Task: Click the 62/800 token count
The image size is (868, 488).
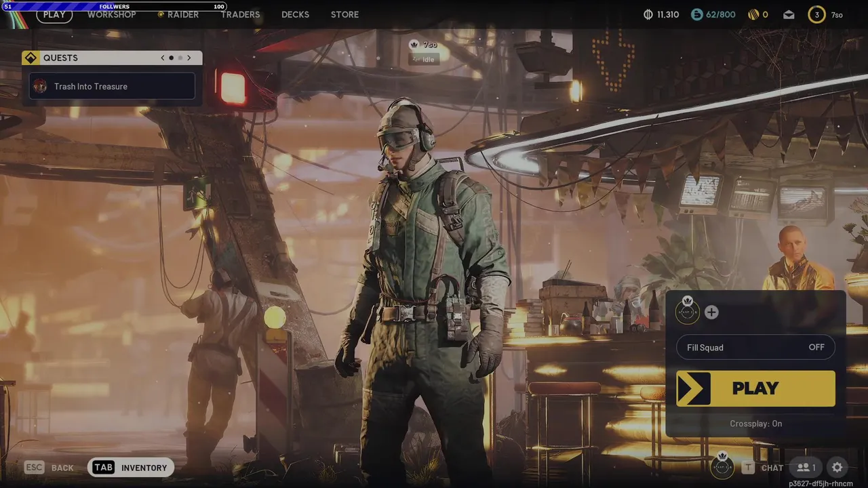Action: (721, 14)
